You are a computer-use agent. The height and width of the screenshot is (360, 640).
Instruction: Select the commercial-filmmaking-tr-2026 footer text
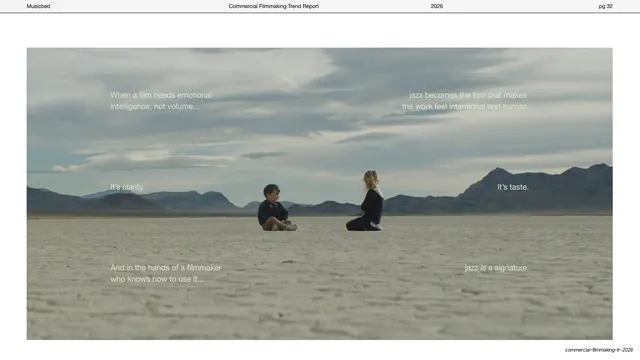(599, 350)
